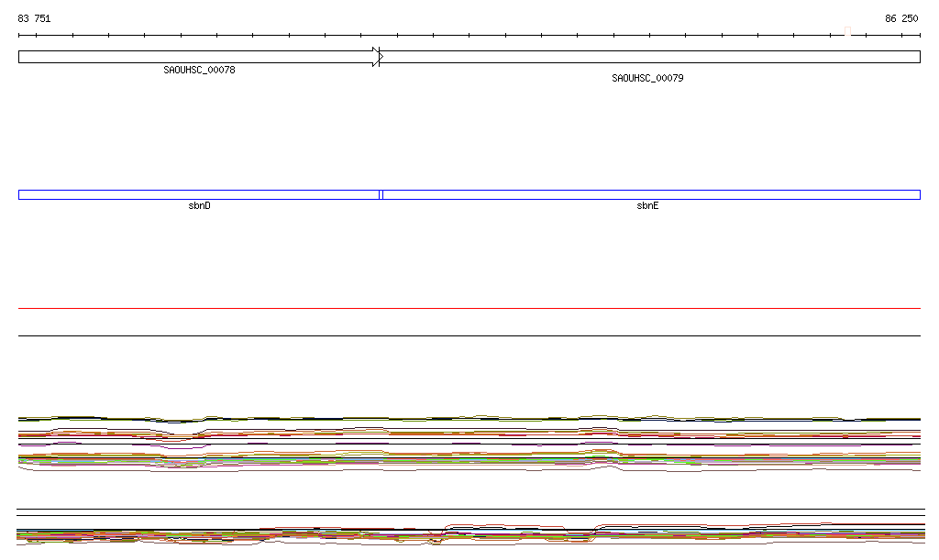Click the black line below the red line
This screenshot has height=560, width=939.
[x=469, y=335]
